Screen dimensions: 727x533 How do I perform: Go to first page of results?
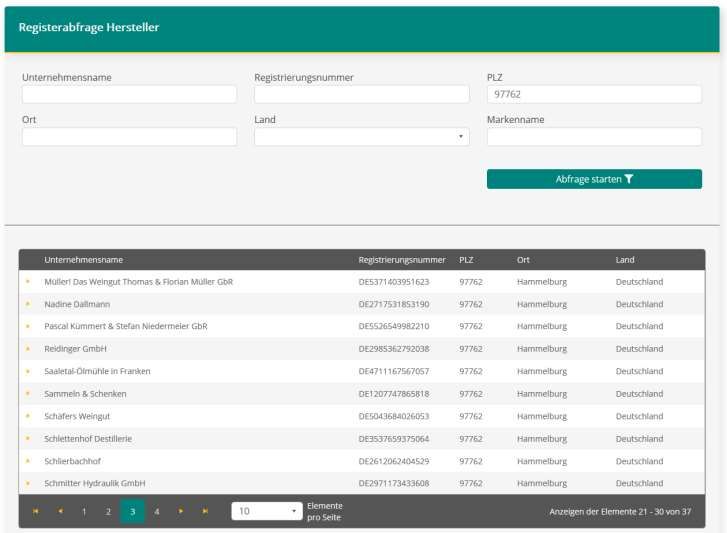36,511
